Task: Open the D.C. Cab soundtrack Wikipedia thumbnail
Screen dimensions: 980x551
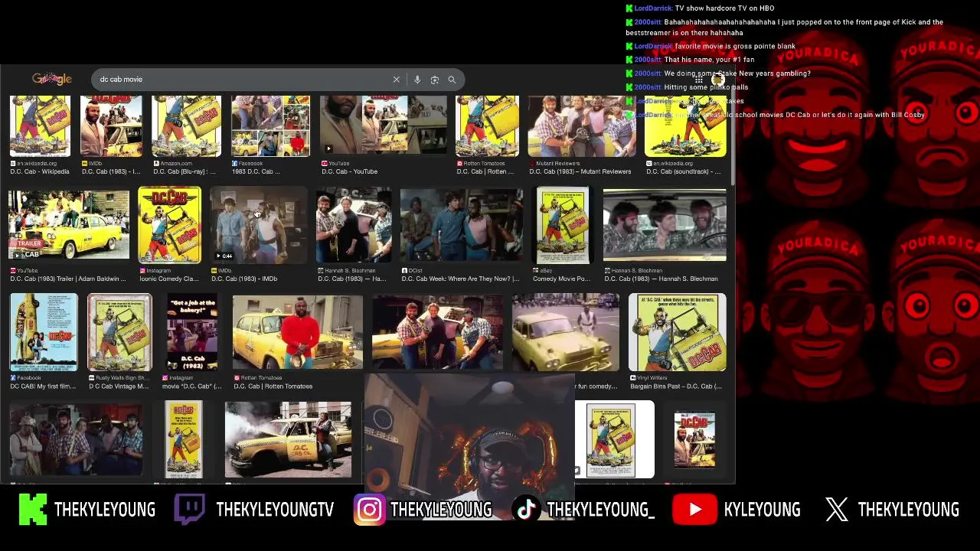Action: tap(685, 126)
